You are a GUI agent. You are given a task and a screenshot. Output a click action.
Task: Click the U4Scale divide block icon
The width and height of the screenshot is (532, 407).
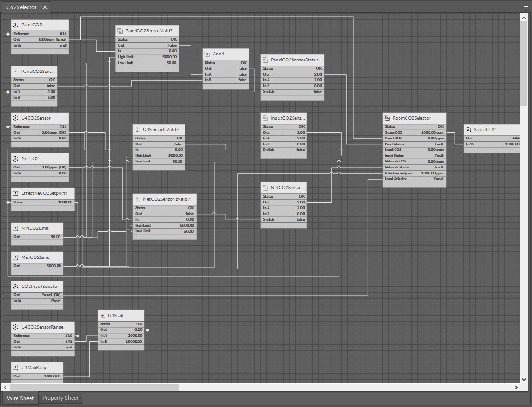click(102, 315)
